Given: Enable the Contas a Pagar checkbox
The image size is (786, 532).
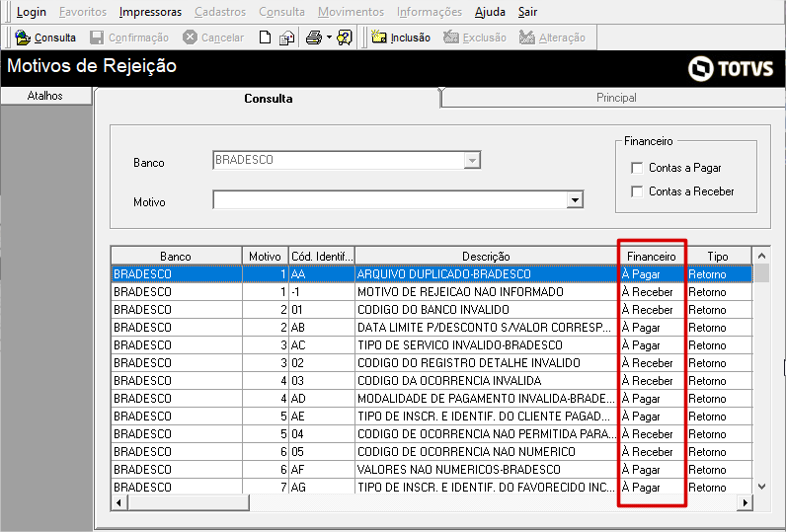Looking at the screenshot, I should pos(637,168).
